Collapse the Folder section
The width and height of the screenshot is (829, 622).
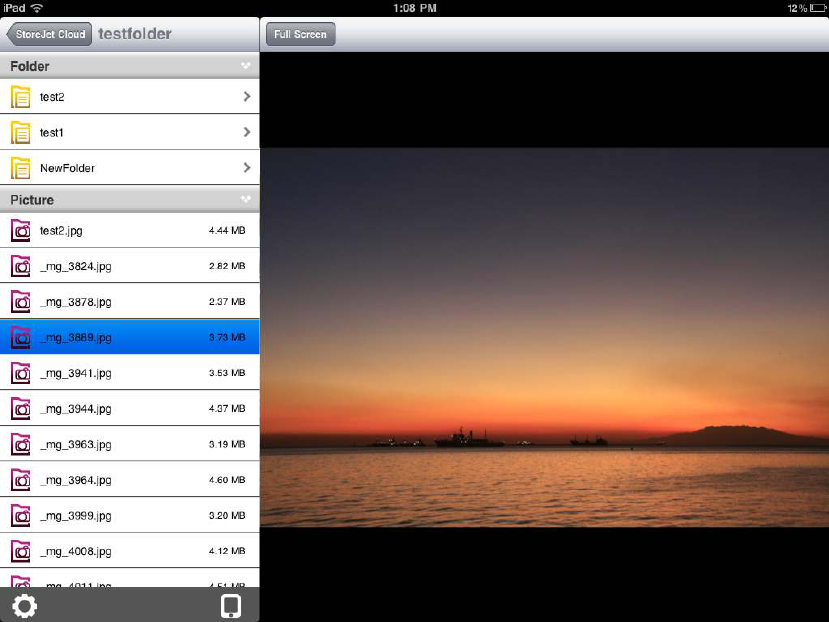[x=246, y=66]
